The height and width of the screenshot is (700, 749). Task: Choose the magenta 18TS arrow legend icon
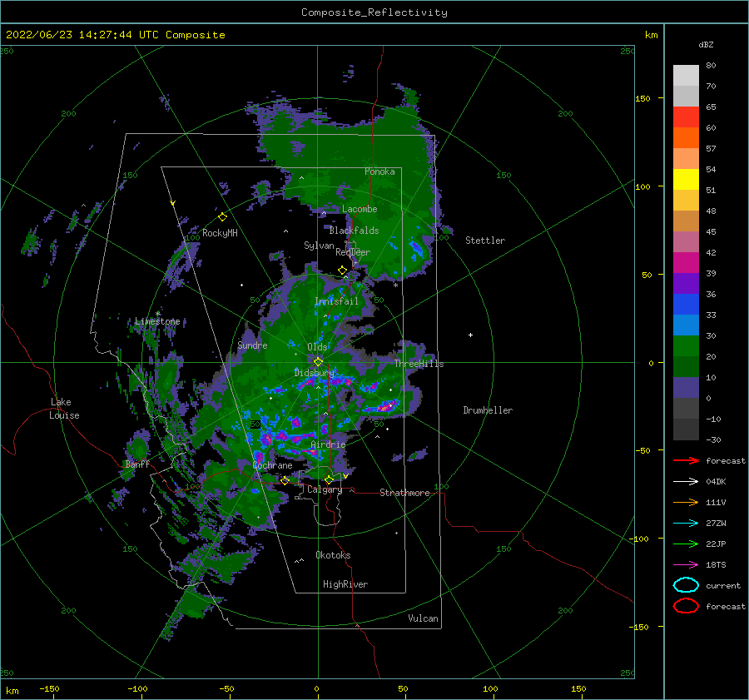point(686,565)
